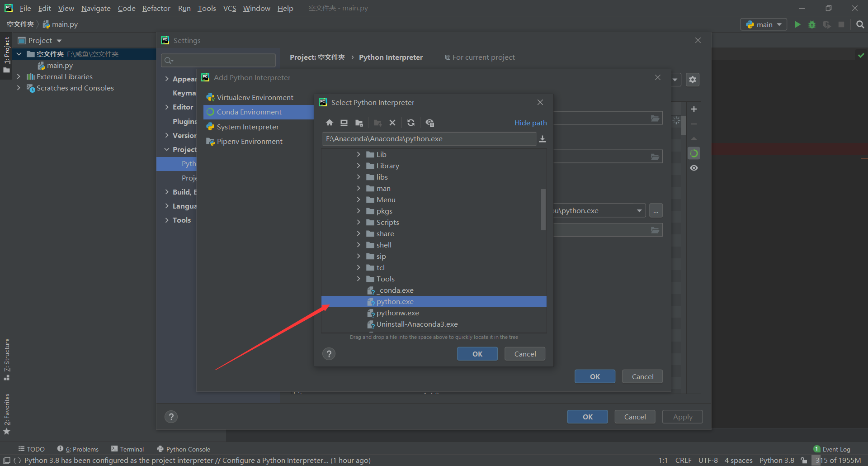Open the main run configuration dropdown

point(764,24)
